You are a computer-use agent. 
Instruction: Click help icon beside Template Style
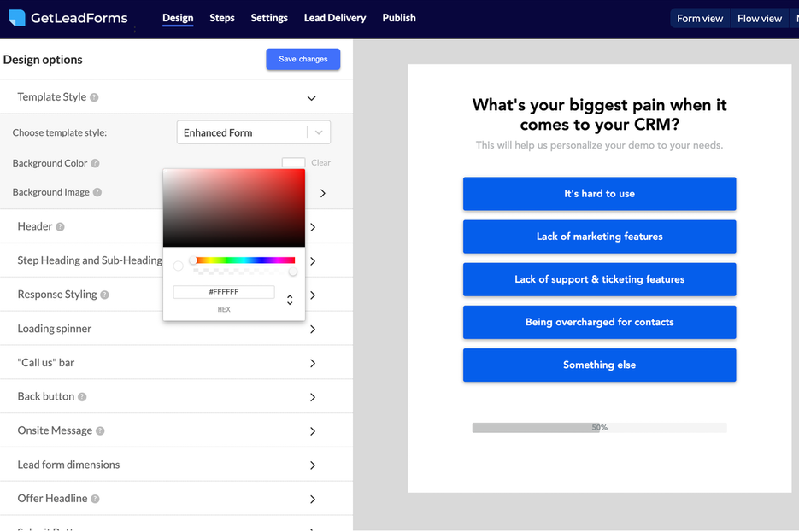tap(94, 97)
